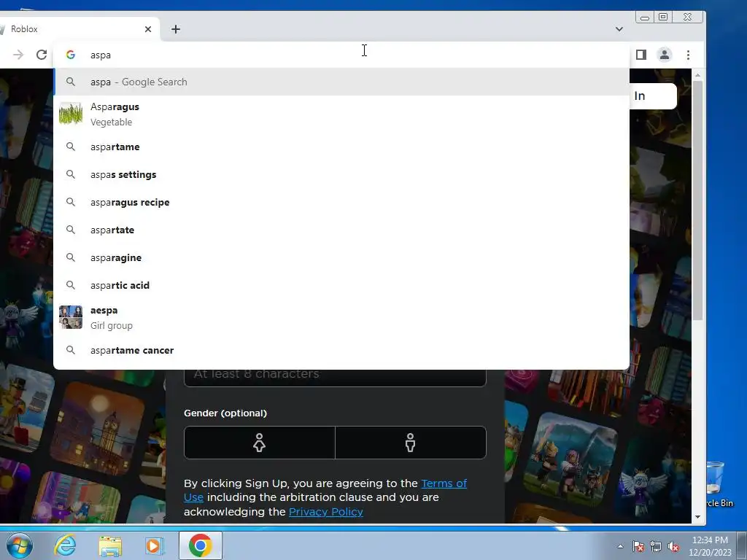Select the 'aspartic acid' suggestion
This screenshot has width=747, height=560.
click(x=341, y=285)
